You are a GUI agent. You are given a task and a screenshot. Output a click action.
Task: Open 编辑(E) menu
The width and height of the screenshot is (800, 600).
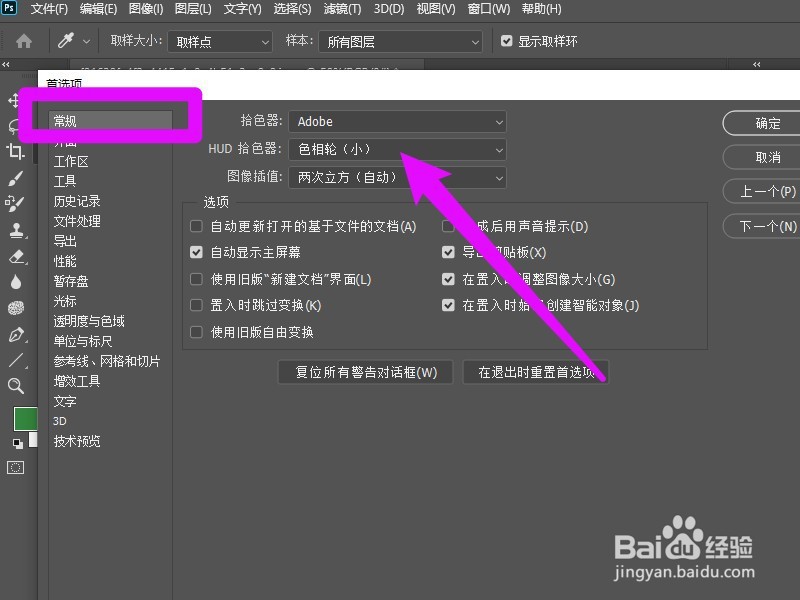pyautogui.click(x=98, y=9)
